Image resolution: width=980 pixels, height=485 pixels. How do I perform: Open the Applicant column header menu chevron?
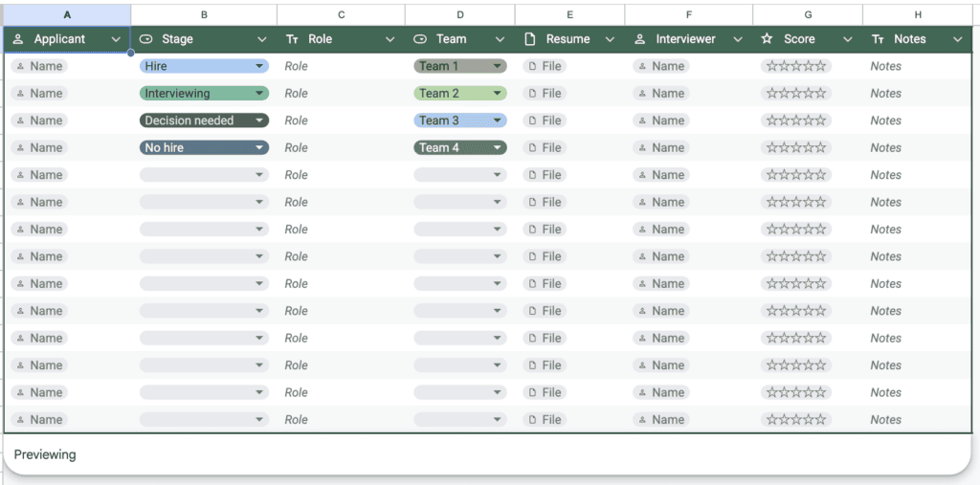click(x=116, y=39)
